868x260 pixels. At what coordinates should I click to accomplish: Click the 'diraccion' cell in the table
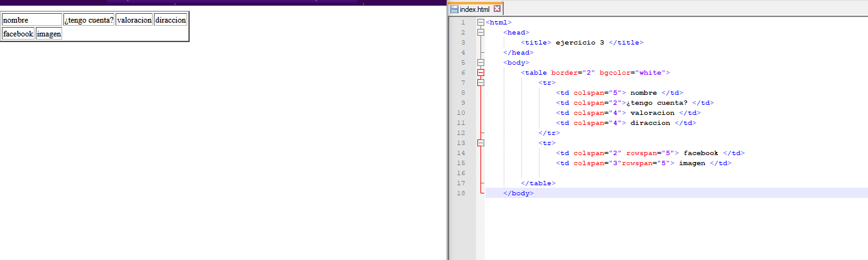[170, 20]
